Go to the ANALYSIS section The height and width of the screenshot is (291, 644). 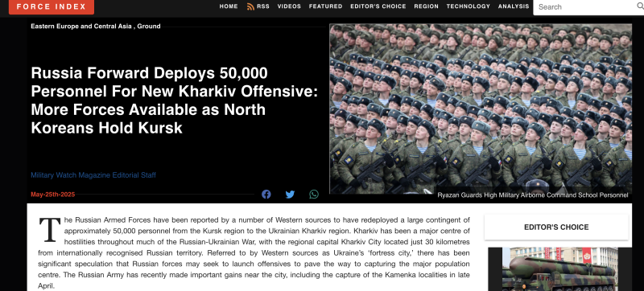tap(514, 6)
